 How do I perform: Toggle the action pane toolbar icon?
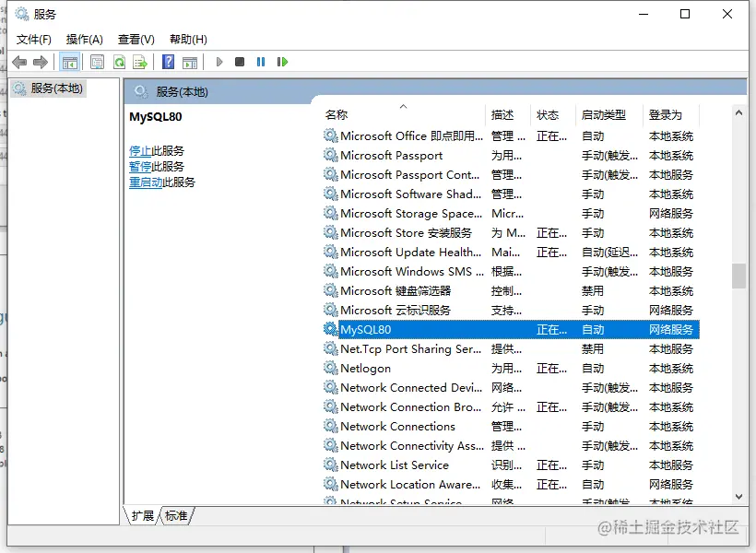(190, 62)
